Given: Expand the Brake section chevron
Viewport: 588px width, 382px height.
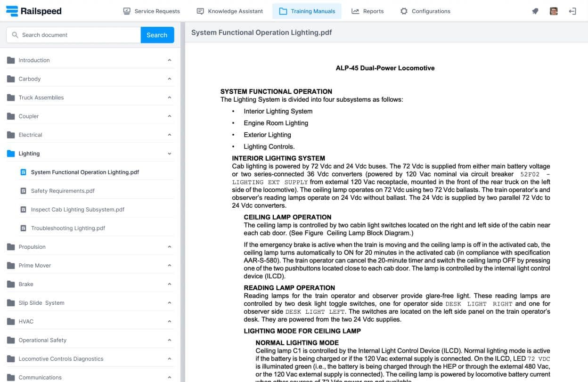Looking at the screenshot, I should pos(170,284).
